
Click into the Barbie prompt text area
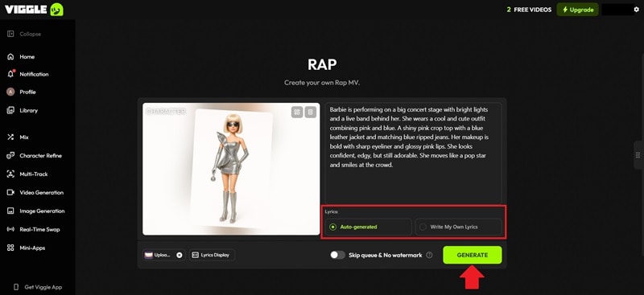pos(413,153)
